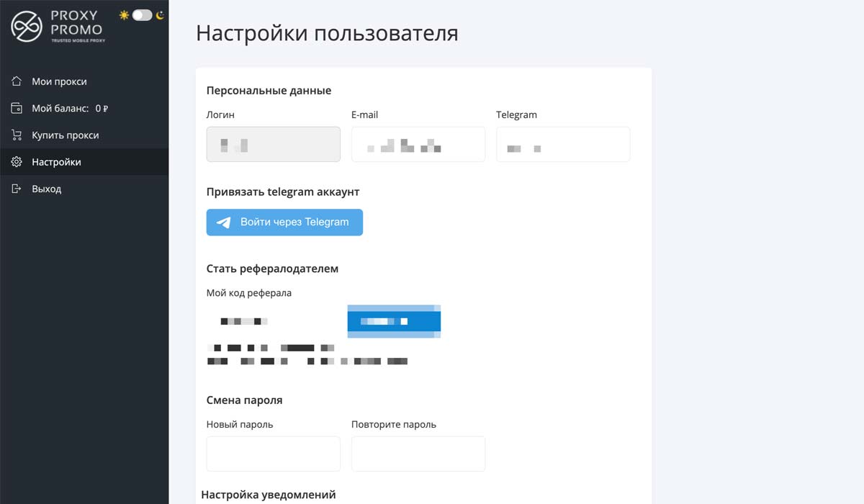Click the "Повторите пароль" field
This screenshot has height=504, width=864.
pos(418,454)
